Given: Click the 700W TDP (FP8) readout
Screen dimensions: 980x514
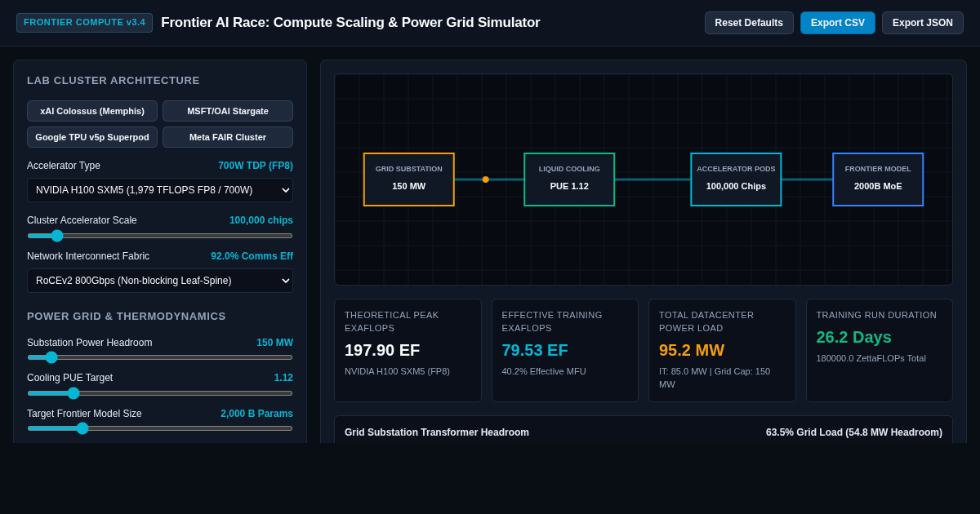Looking at the screenshot, I should 256,166.
